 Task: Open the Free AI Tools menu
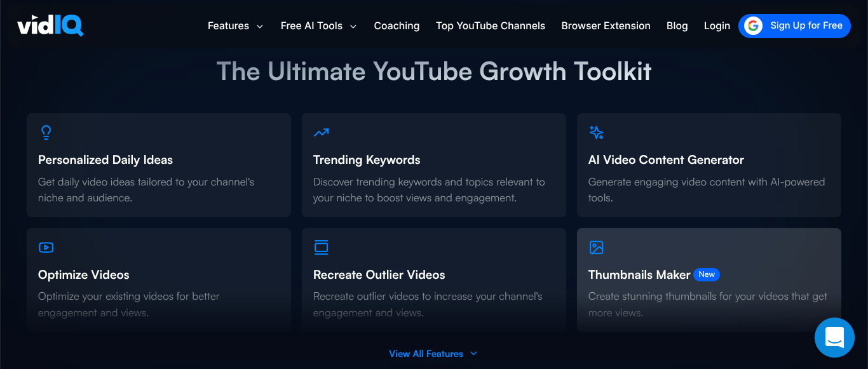coord(318,26)
